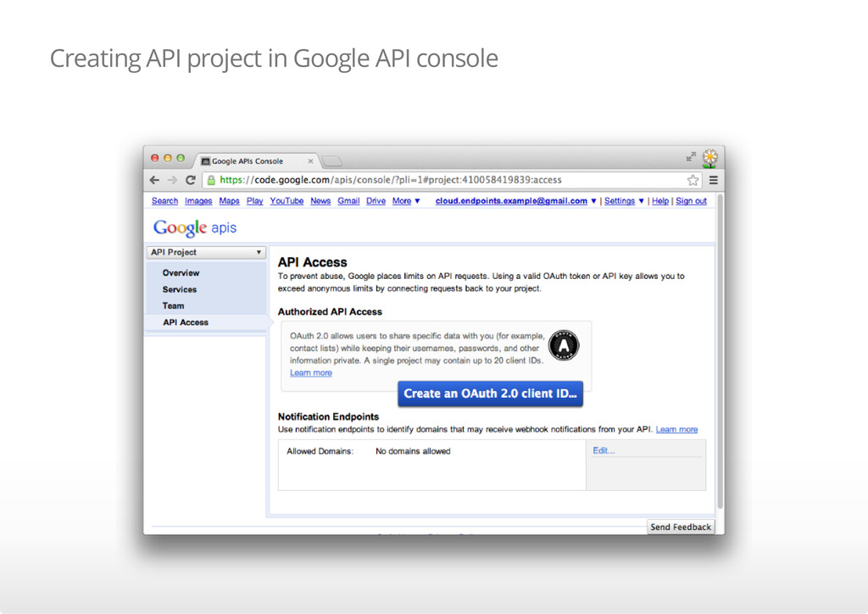Bookmark the page with star icon
868x614 pixels.
(693, 180)
